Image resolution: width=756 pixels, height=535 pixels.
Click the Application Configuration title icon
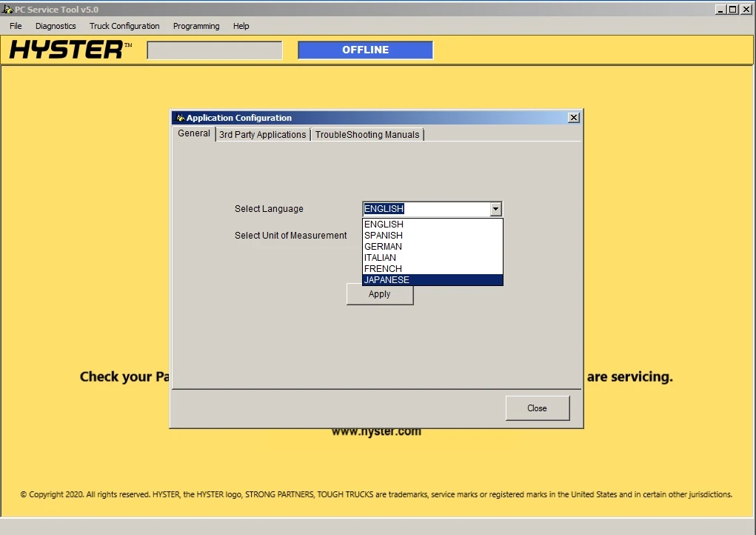point(181,118)
